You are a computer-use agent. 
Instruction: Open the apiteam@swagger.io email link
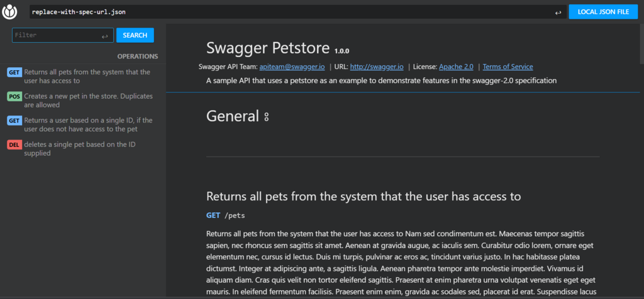292,67
